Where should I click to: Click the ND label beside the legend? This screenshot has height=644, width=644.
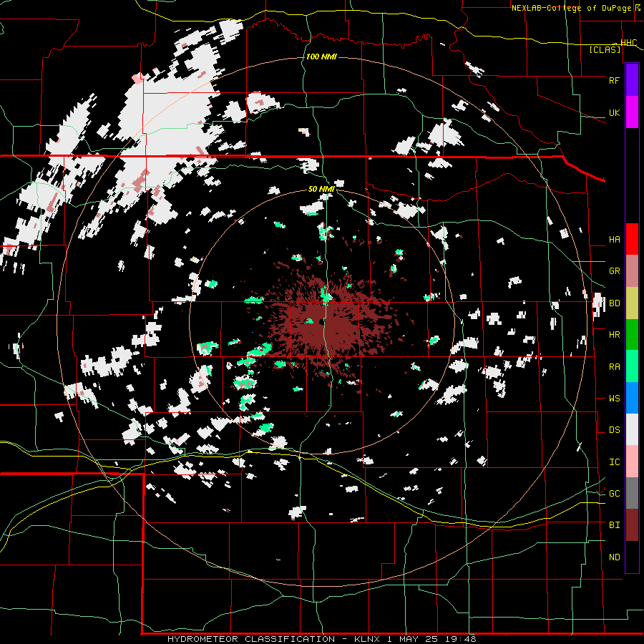coord(614,557)
